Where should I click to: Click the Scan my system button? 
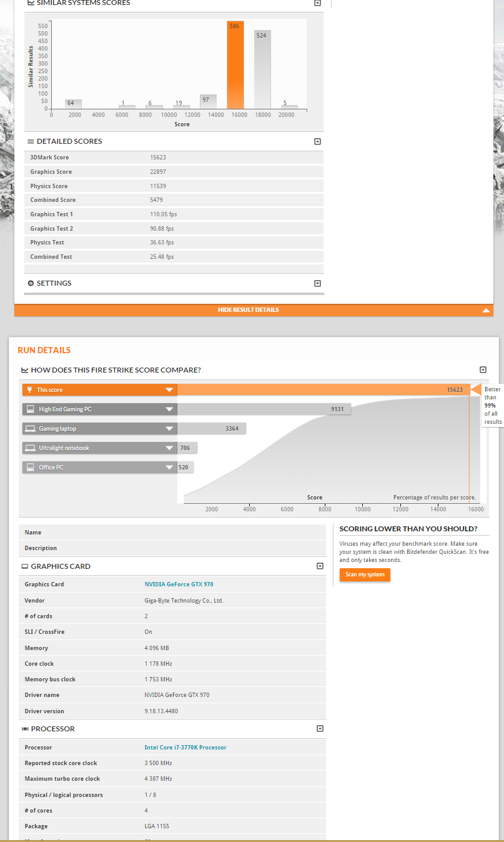[365, 574]
